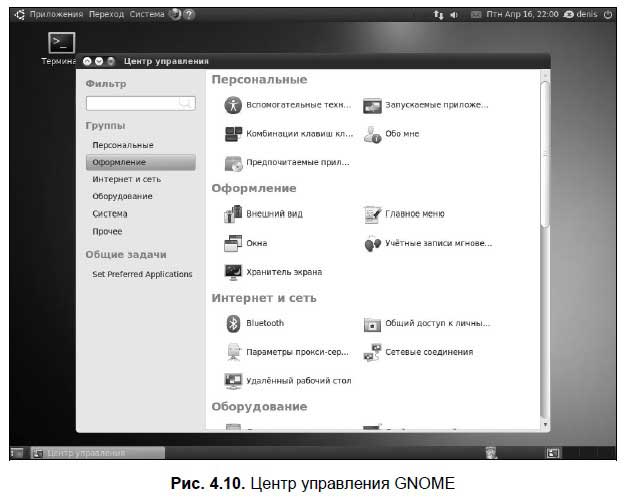This screenshot has height=500, width=624.
Task: Open the trash icon in bottom panel
Action: [491, 453]
